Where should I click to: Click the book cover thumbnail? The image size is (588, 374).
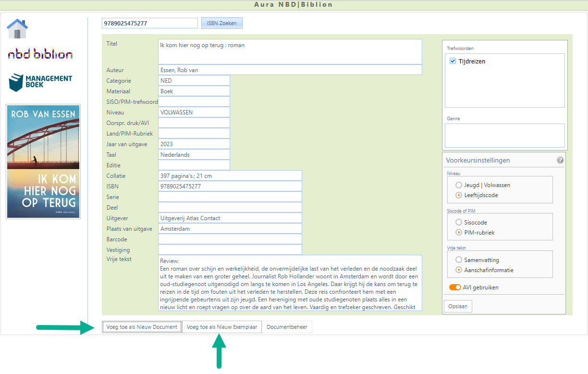pyautogui.click(x=43, y=162)
